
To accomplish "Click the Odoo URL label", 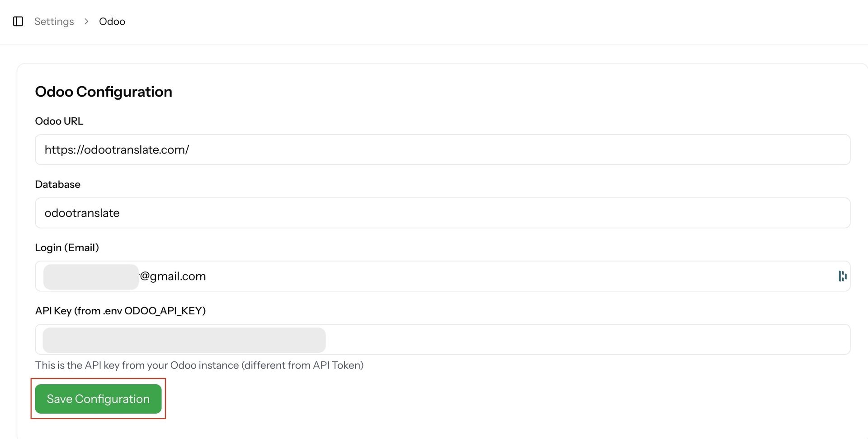I will tap(59, 121).
